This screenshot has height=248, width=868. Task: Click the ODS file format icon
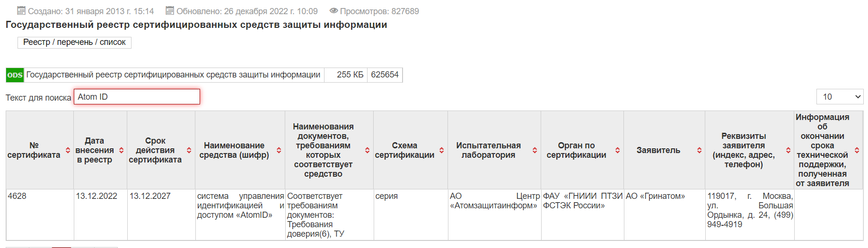click(15, 75)
